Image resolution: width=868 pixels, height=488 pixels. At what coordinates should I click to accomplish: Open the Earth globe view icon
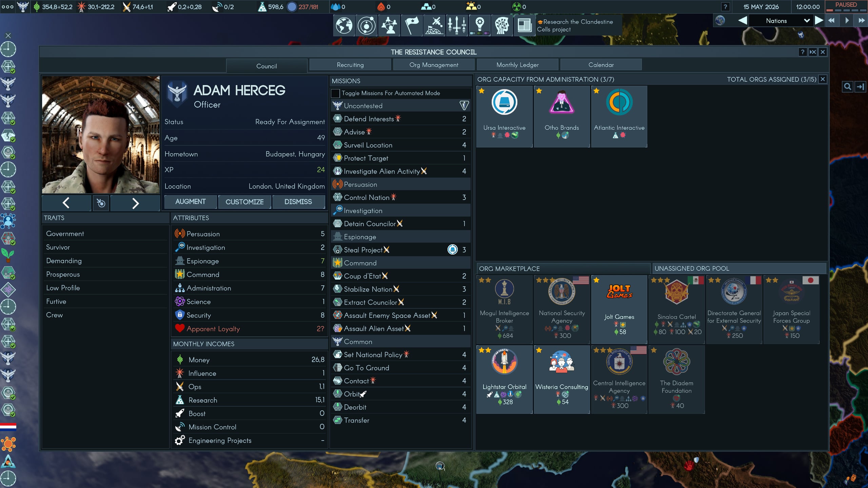(344, 25)
